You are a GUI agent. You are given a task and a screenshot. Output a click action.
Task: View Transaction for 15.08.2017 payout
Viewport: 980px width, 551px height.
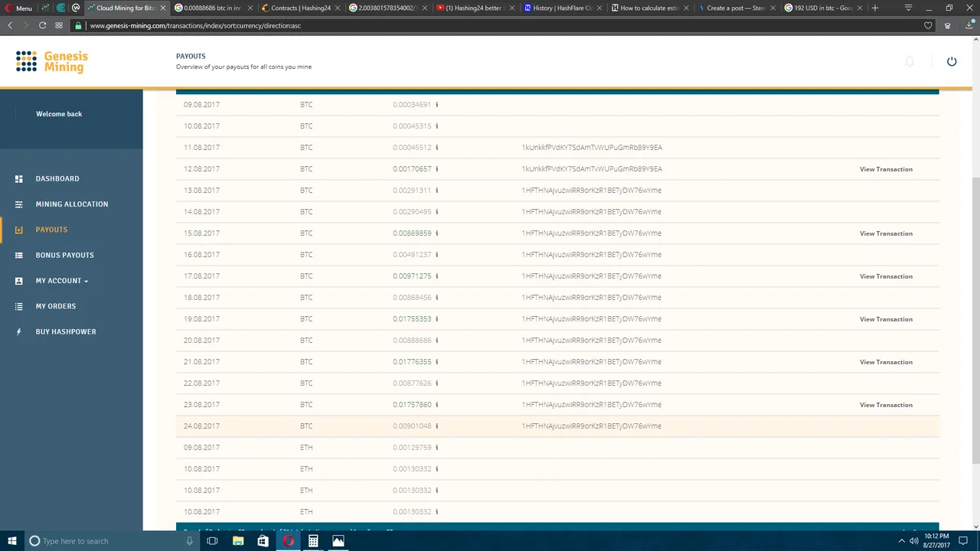(x=886, y=233)
